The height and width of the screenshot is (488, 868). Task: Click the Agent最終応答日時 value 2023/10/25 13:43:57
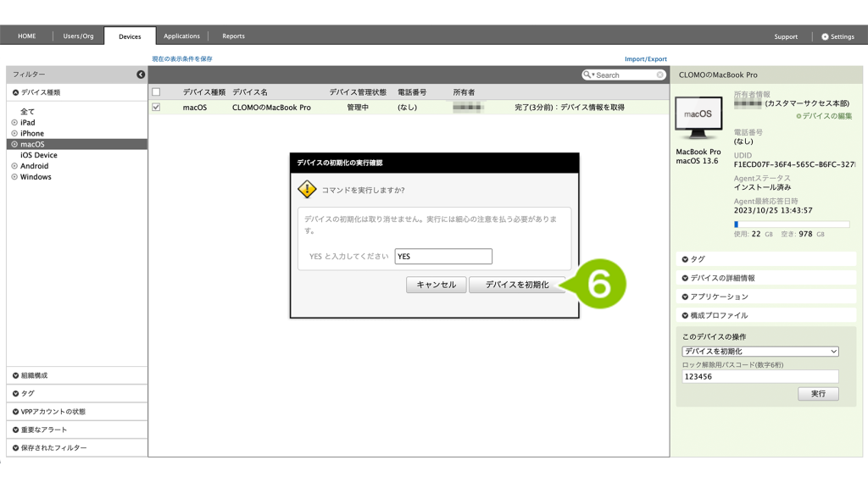773,211
